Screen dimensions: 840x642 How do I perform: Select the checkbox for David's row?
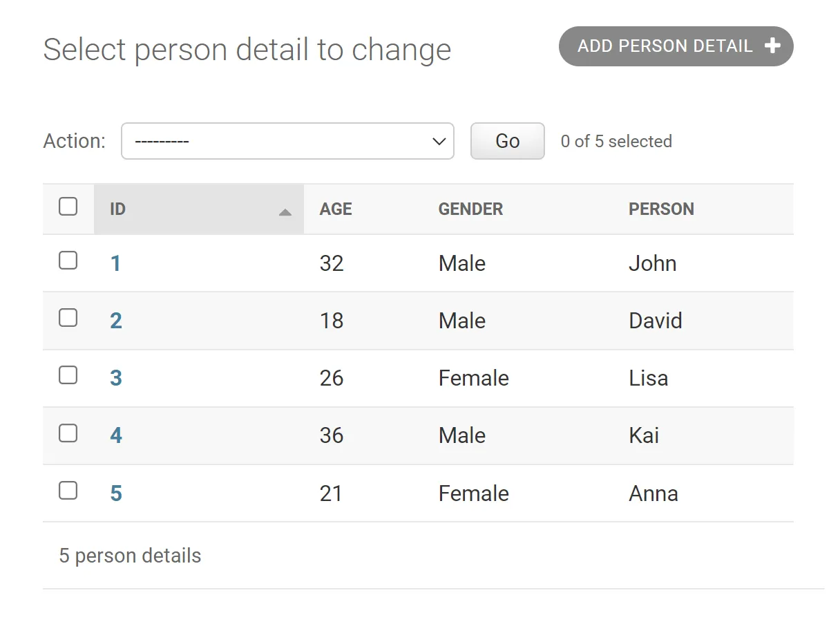click(68, 318)
